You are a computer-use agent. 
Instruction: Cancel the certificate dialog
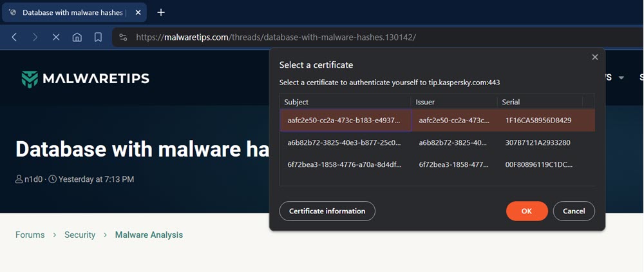(x=574, y=211)
